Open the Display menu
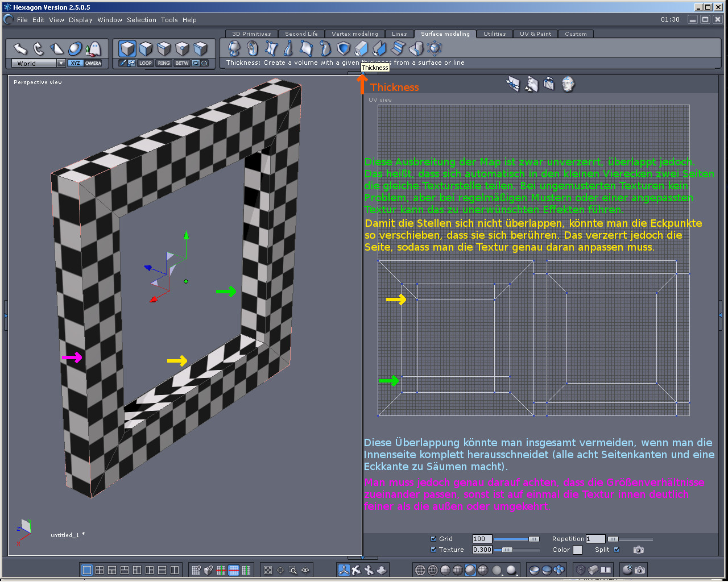The width and height of the screenshot is (728, 582). click(x=81, y=20)
